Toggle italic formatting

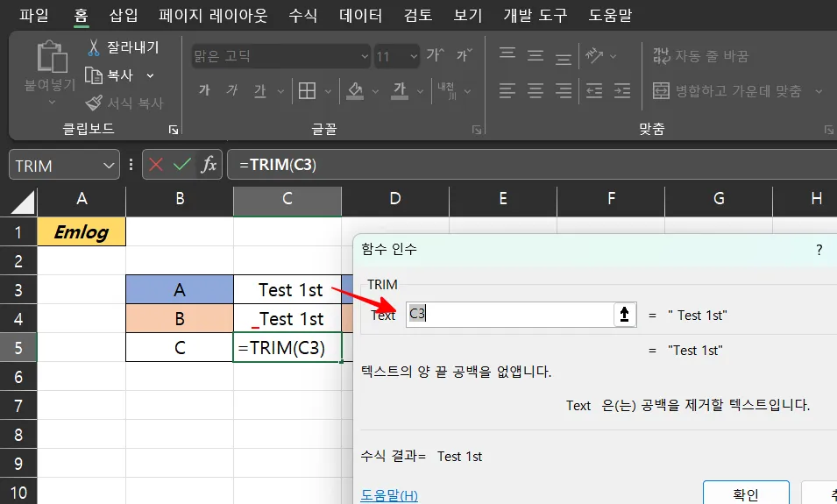(x=231, y=90)
